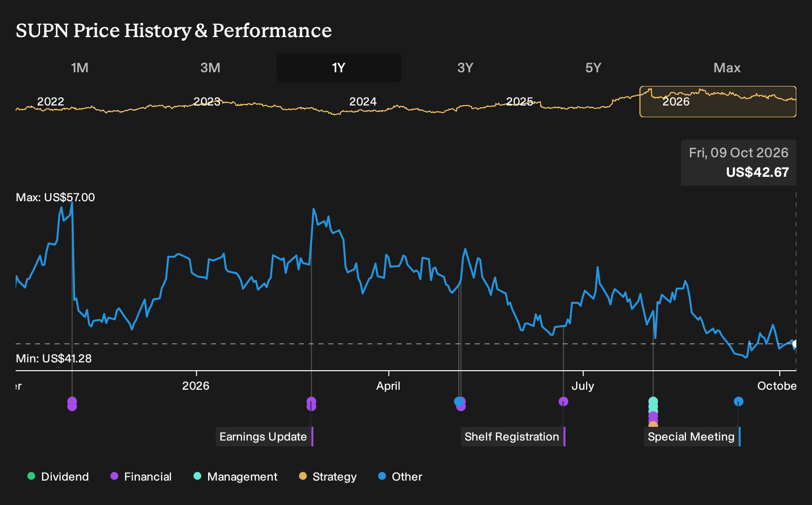Click the SUPN Price History & Performance heading
The image size is (812, 505).
point(174,30)
